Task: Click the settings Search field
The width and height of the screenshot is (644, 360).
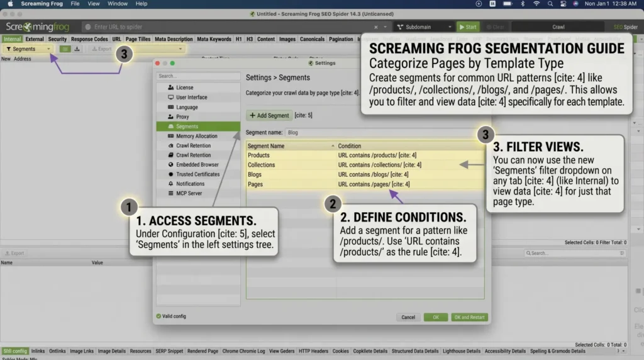Action: tap(198, 76)
